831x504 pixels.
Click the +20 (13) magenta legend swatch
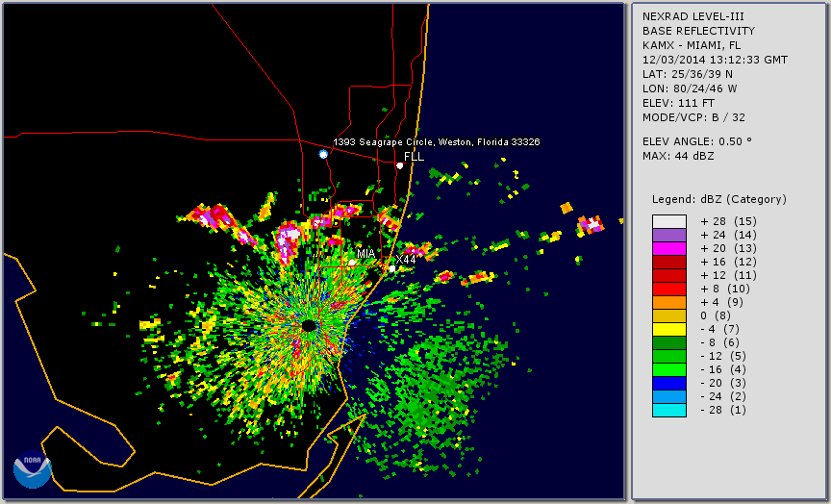669,248
